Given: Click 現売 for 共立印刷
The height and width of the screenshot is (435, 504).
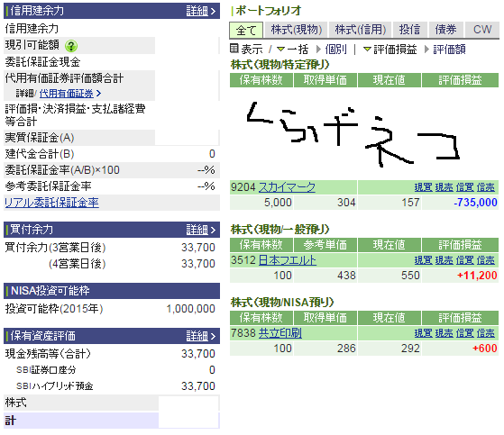Looking at the screenshot, I should point(444,333).
